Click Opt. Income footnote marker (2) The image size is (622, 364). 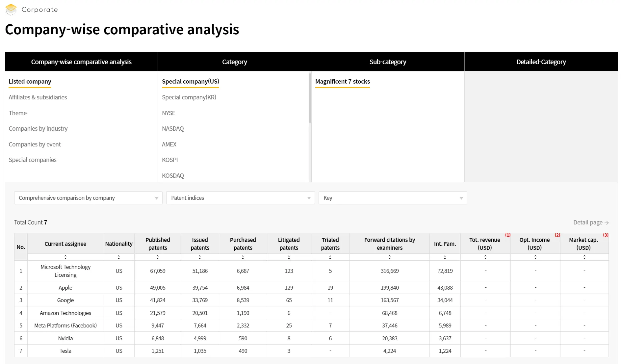point(557,235)
